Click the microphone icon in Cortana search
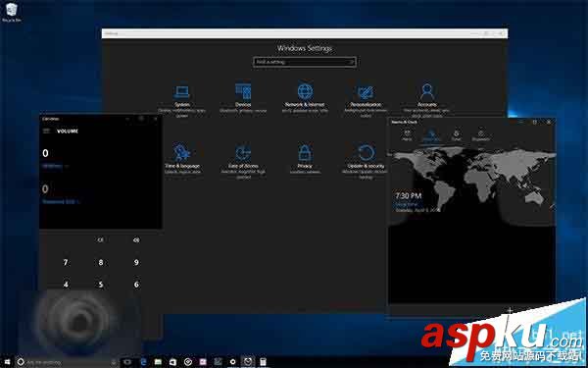This screenshot has height=368, width=588. click(x=114, y=362)
